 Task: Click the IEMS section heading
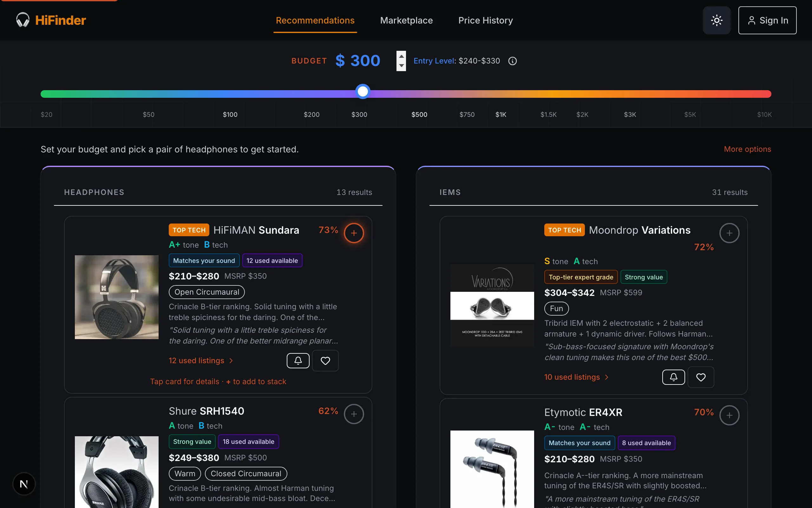pos(450,192)
